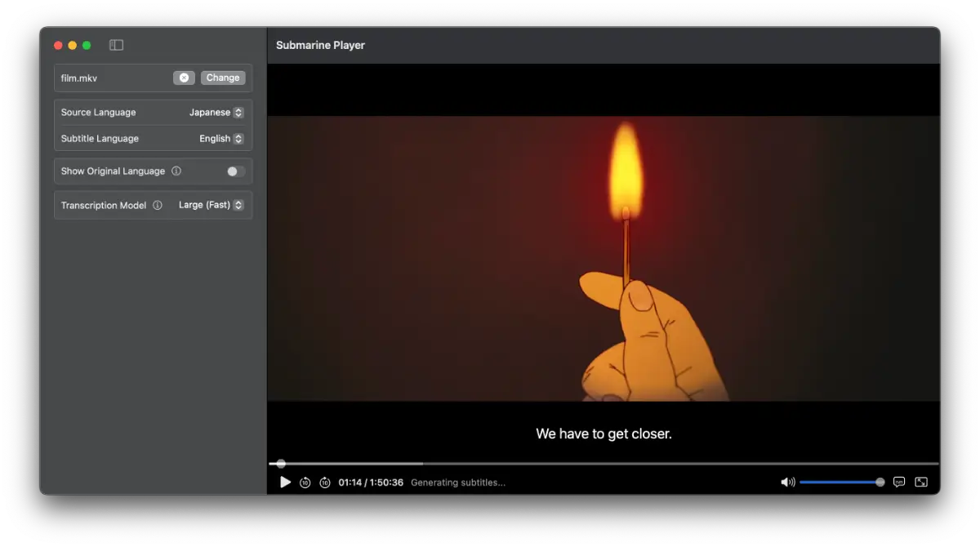
Task: Click the playback position knob on timeline
Action: point(281,464)
